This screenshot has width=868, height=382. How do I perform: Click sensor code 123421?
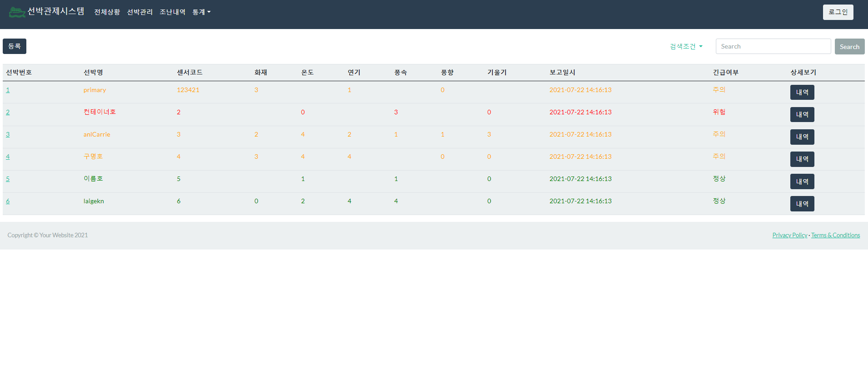pos(188,90)
